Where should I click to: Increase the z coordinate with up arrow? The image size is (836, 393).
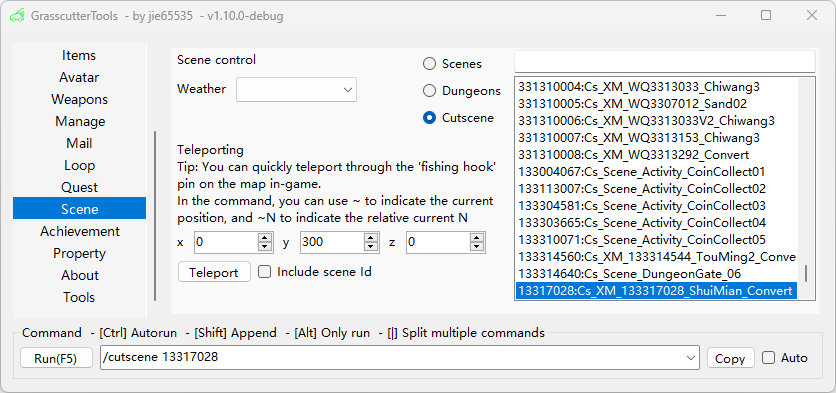tap(477, 238)
